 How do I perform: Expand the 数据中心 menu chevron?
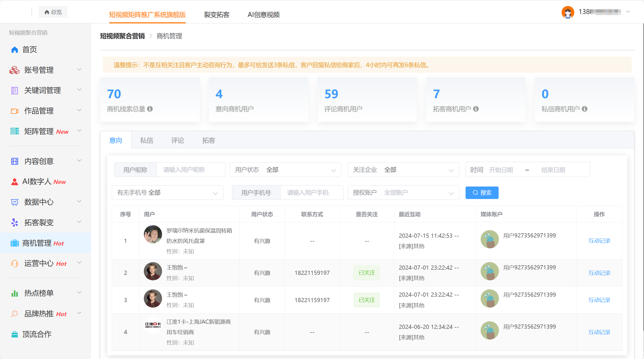click(79, 201)
